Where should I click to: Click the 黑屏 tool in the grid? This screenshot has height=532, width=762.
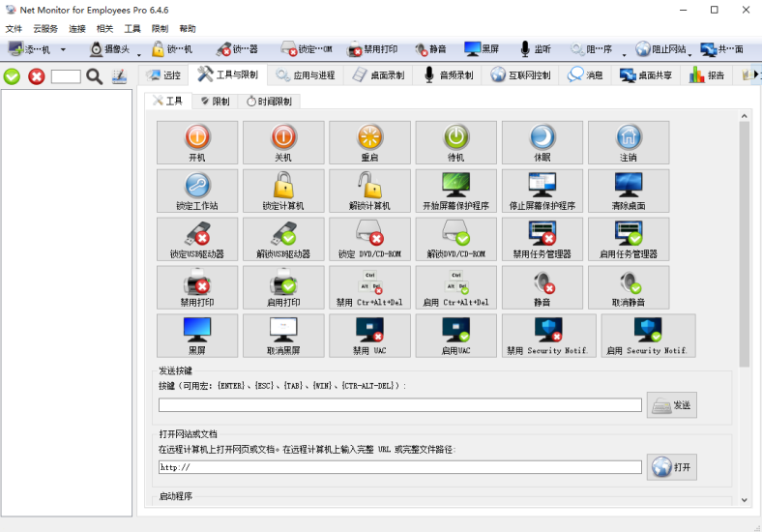197,336
